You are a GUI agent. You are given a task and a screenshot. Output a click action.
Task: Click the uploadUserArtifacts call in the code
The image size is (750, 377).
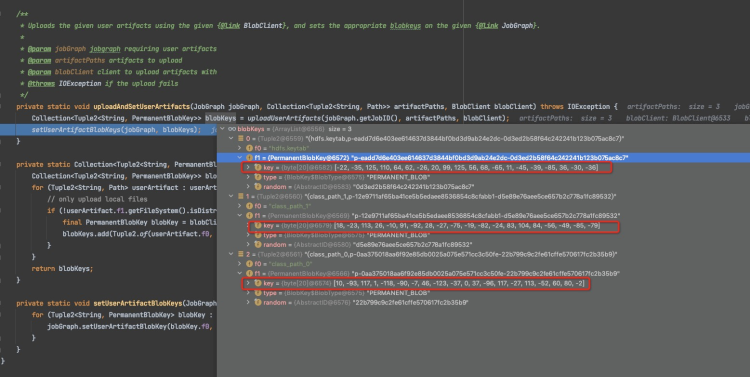pyautogui.click(x=284, y=118)
